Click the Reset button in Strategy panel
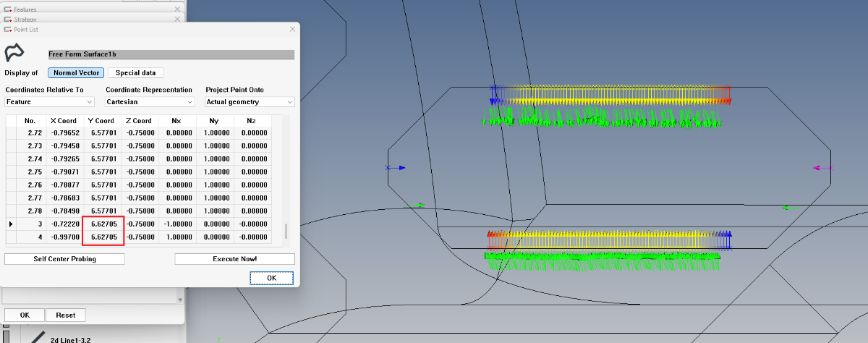The image size is (868, 343). (x=66, y=316)
